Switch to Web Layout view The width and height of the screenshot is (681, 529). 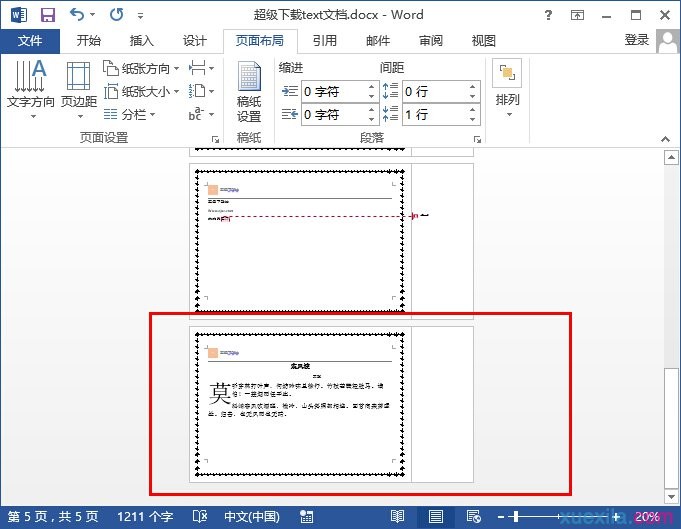[473, 517]
